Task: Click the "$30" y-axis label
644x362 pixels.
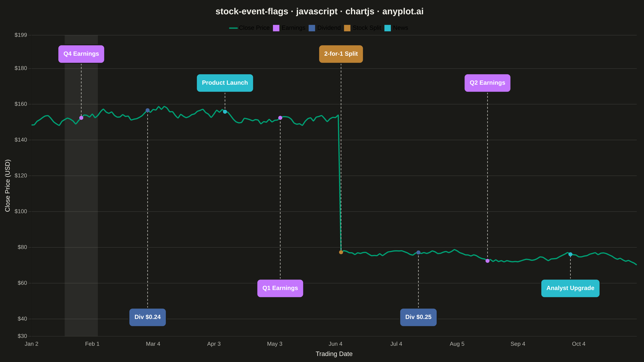Action: (22, 336)
